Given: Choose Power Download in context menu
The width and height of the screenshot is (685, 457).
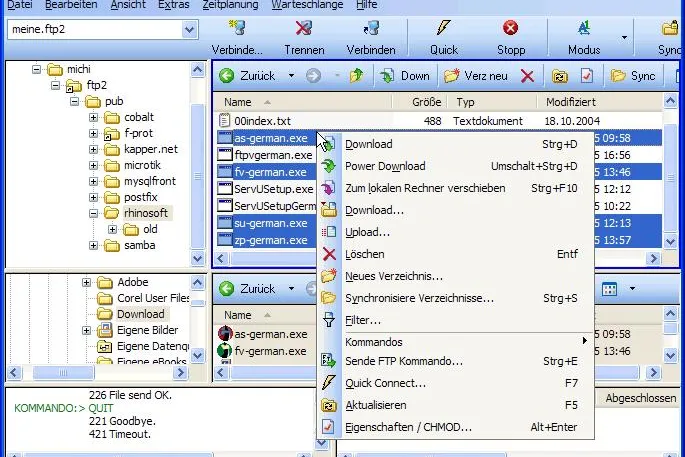Looking at the screenshot, I should point(455,166).
